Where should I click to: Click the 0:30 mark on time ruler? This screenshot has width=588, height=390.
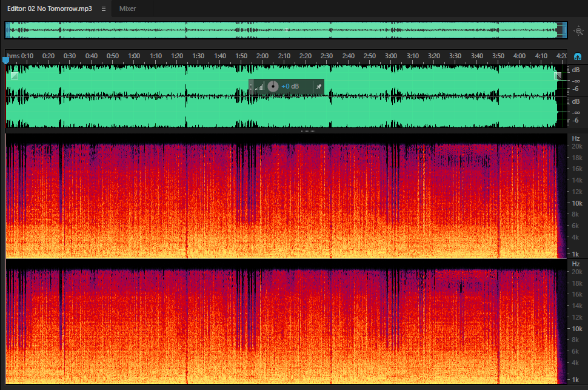[69, 56]
